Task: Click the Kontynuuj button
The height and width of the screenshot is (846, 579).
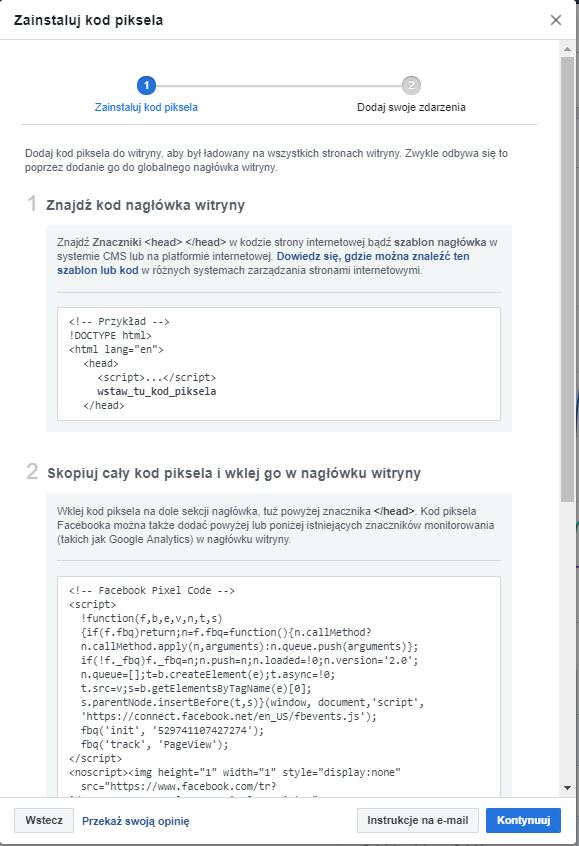Action: point(523,820)
